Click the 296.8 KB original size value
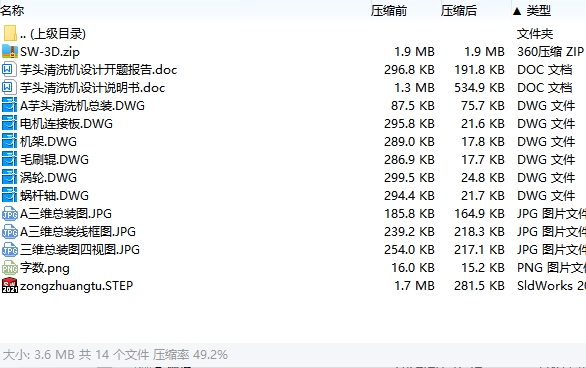Viewport: 586px width, 368px height. 409,69
